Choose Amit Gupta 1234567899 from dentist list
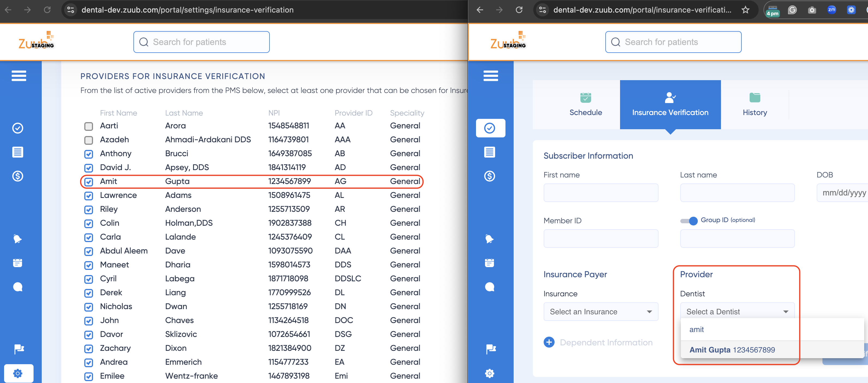 point(732,350)
